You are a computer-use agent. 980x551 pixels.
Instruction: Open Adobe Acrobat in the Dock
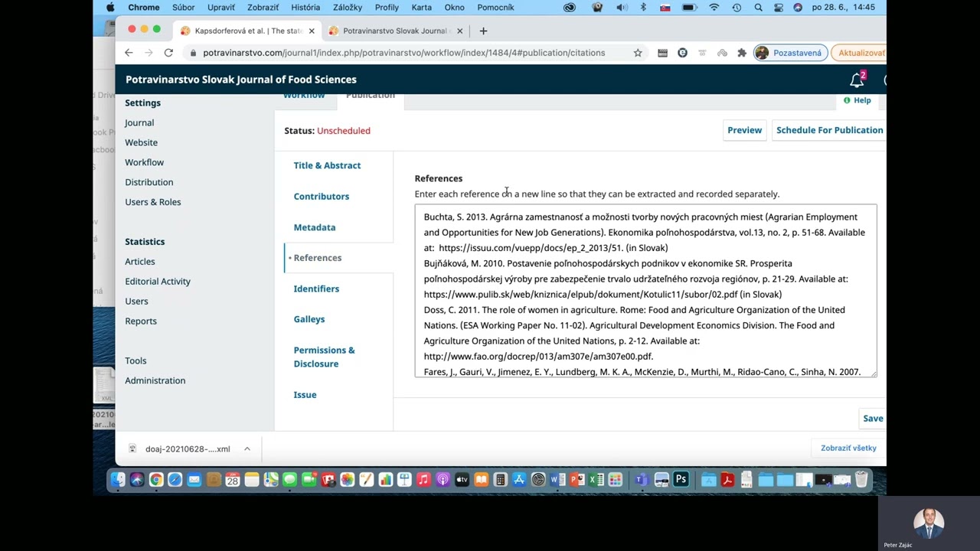pyautogui.click(x=727, y=480)
